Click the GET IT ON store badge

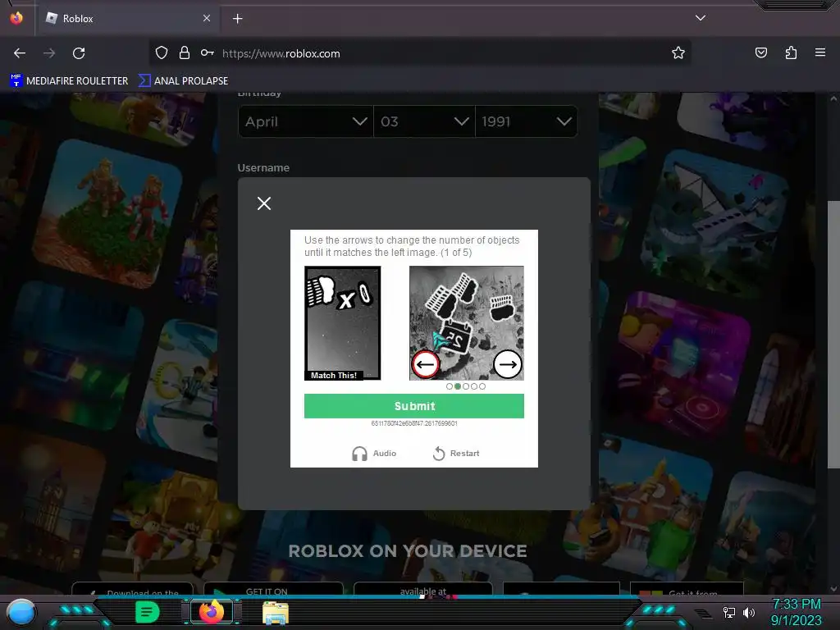click(273, 589)
